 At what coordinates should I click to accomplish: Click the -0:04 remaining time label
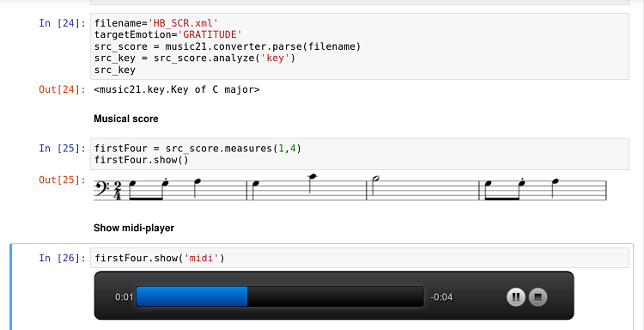[x=441, y=296]
